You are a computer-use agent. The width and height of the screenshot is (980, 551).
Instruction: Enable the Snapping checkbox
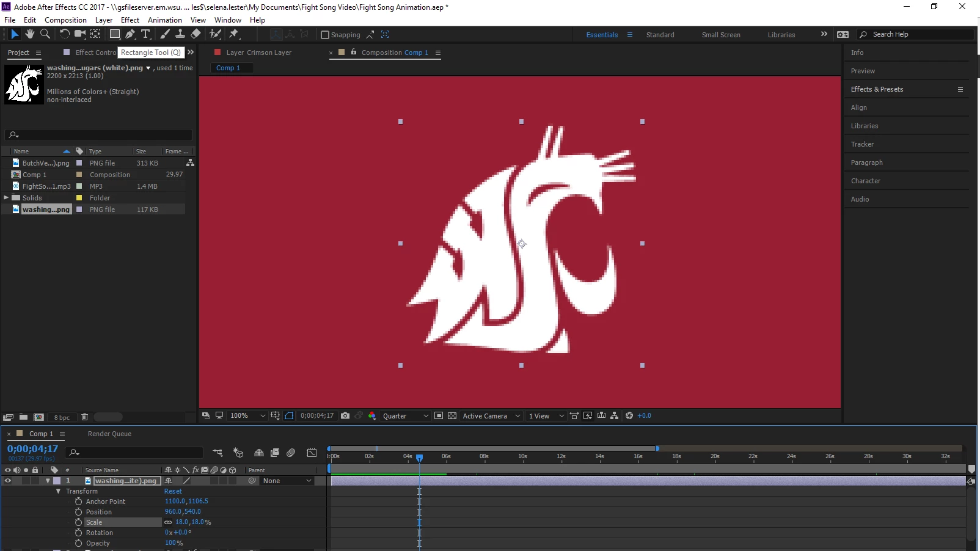click(x=325, y=35)
